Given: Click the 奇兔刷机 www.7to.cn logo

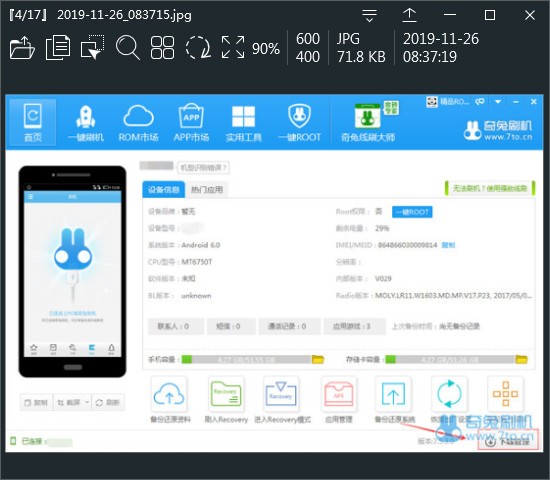Looking at the screenshot, I should pos(498,130).
